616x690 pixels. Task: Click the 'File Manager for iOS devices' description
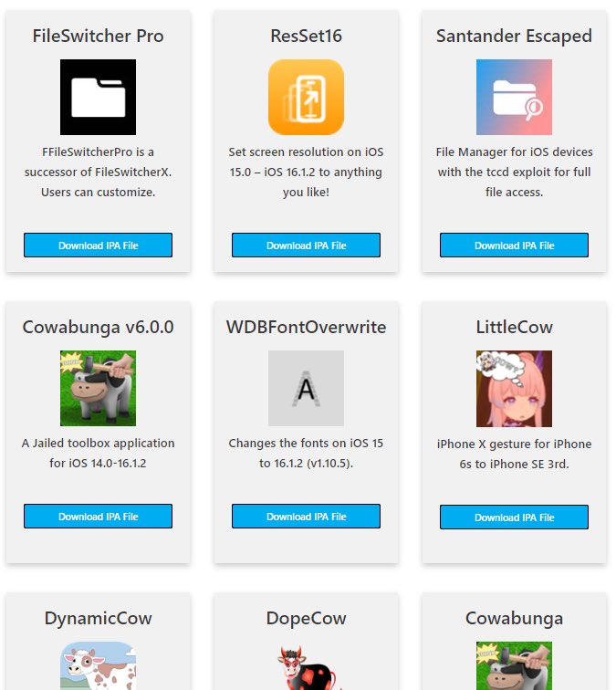(514, 172)
